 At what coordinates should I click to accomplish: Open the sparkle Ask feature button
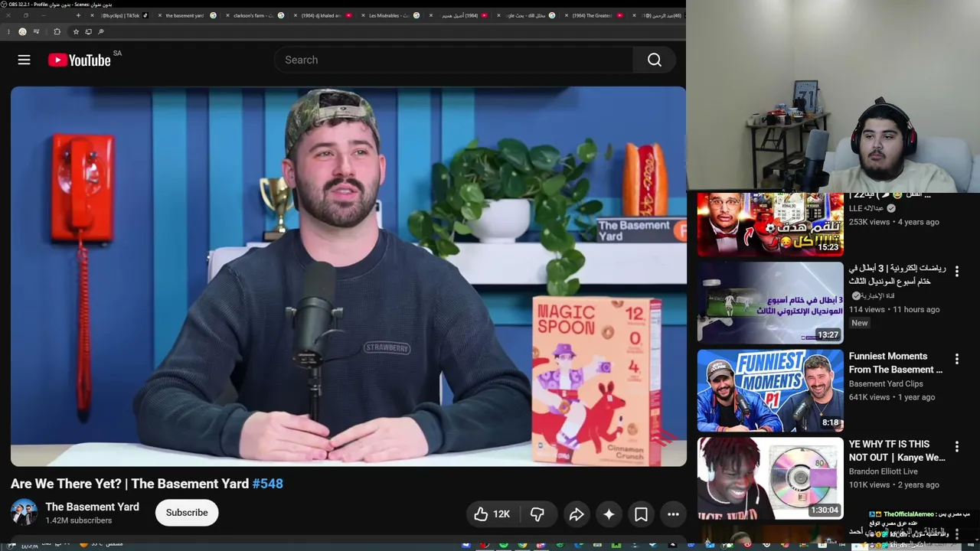609,514
